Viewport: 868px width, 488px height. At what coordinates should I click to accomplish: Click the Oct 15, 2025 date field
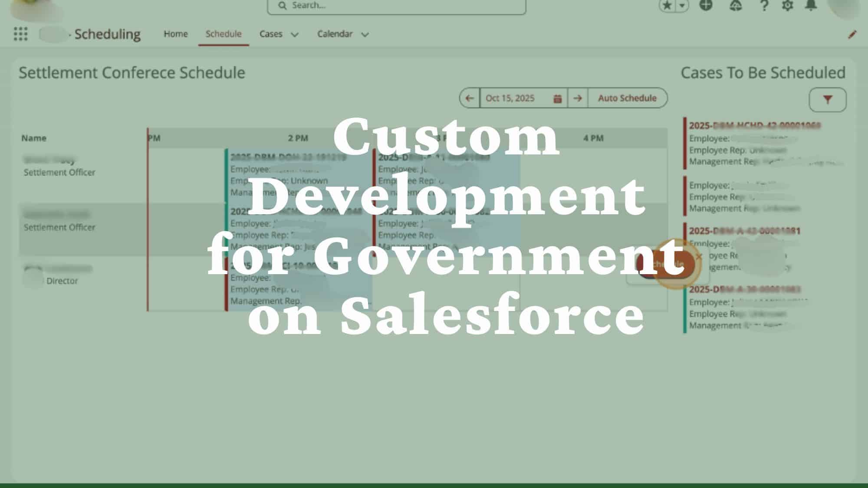(x=523, y=98)
